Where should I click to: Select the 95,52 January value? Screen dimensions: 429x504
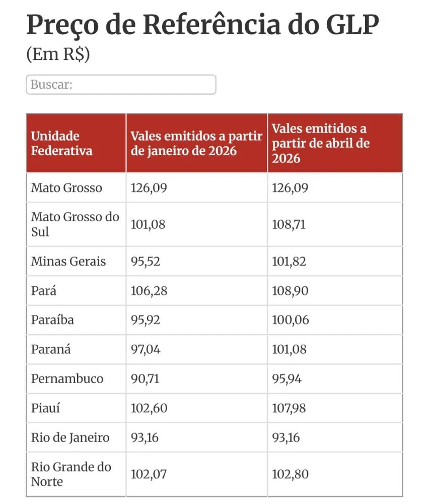coord(146,262)
